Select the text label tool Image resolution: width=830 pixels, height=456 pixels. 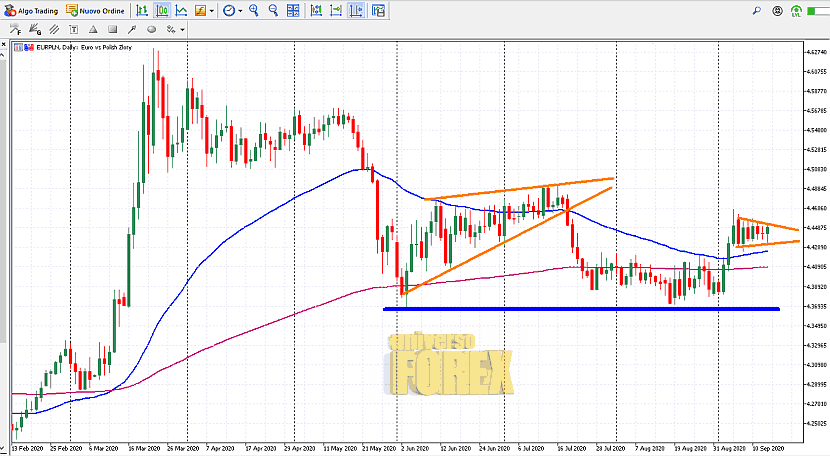click(74, 30)
